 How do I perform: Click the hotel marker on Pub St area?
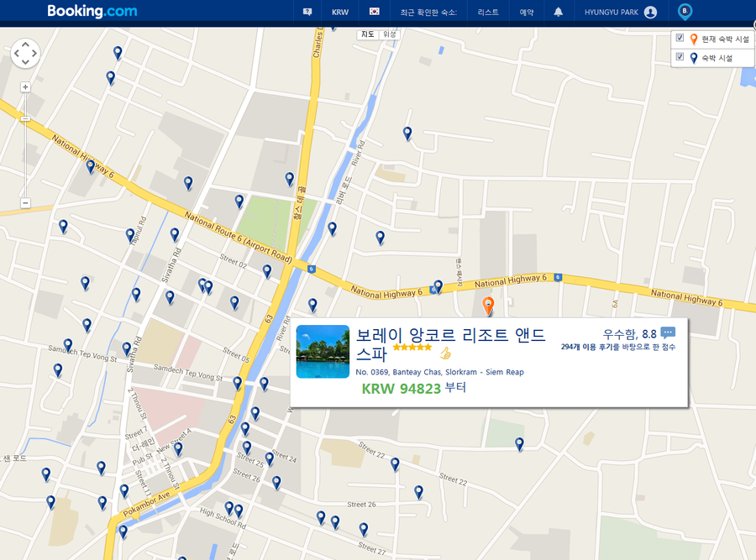tap(178, 448)
